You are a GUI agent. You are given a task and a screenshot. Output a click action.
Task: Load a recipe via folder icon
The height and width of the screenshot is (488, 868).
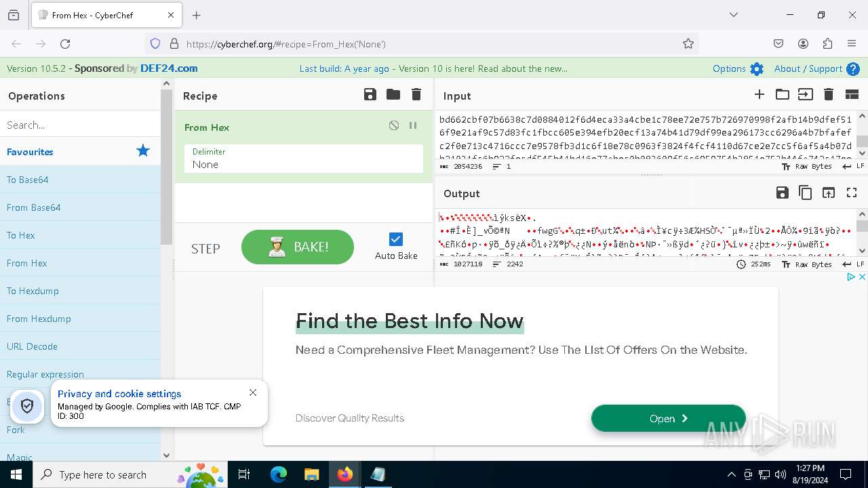(x=393, y=95)
